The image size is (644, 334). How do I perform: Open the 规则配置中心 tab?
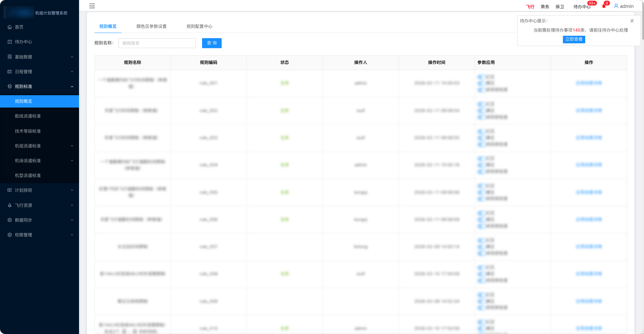point(199,26)
